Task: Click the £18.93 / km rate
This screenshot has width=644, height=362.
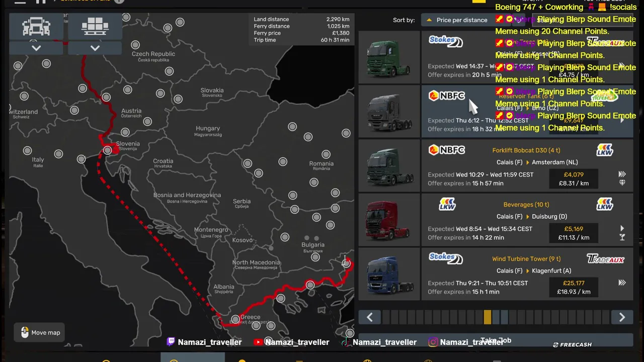Action: [574, 292]
